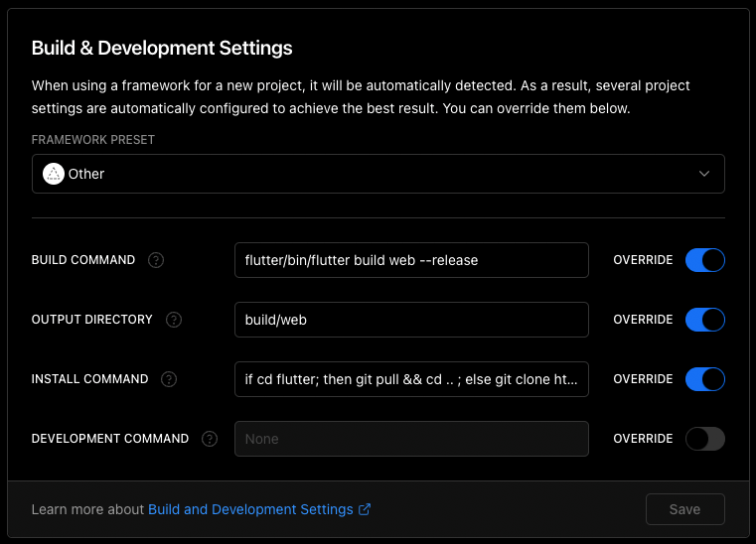The width and height of the screenshot is (756, 544).
Task: Disable the Install Command override switch
Action: pos(705,379)
